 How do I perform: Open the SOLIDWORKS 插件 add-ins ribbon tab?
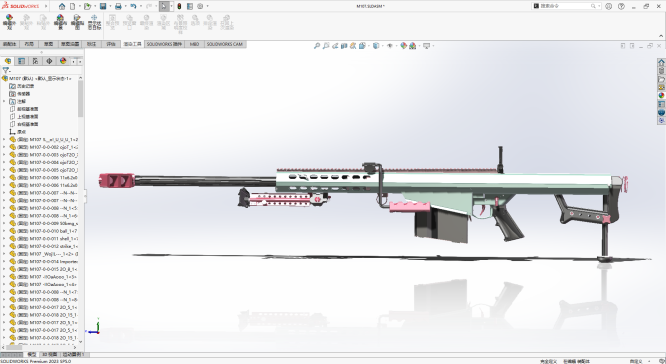pyautogui.click(x=164, y=44)
